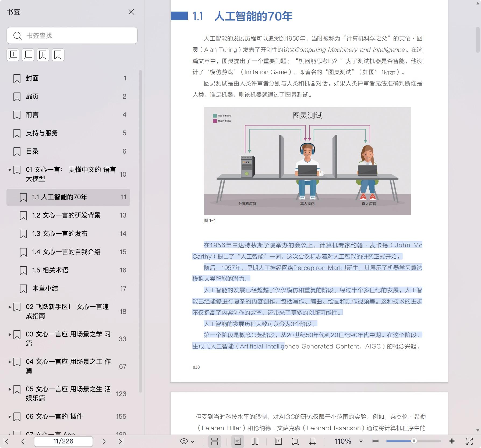Click the add bookmark icon
Screen dimensions: 481x448
tap(43, 55)
